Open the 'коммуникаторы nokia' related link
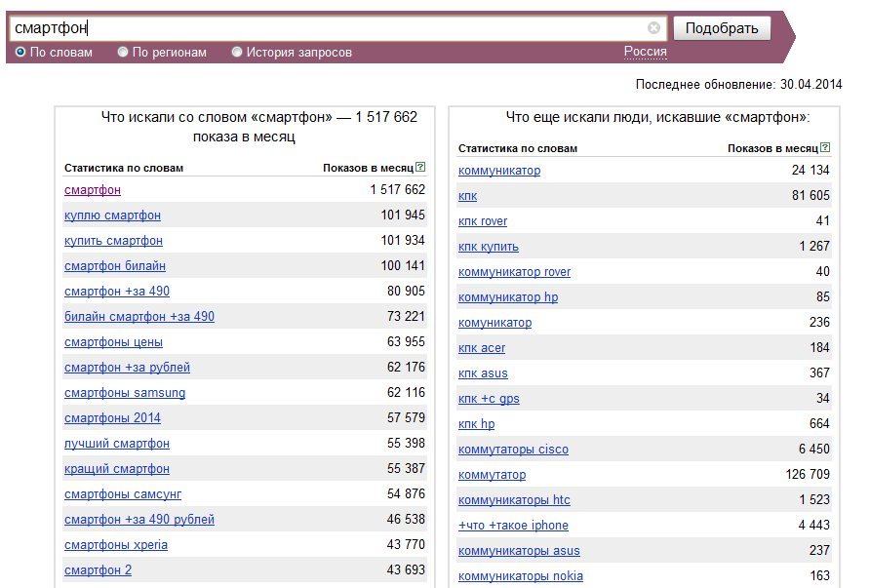 [x=521, y=576]
